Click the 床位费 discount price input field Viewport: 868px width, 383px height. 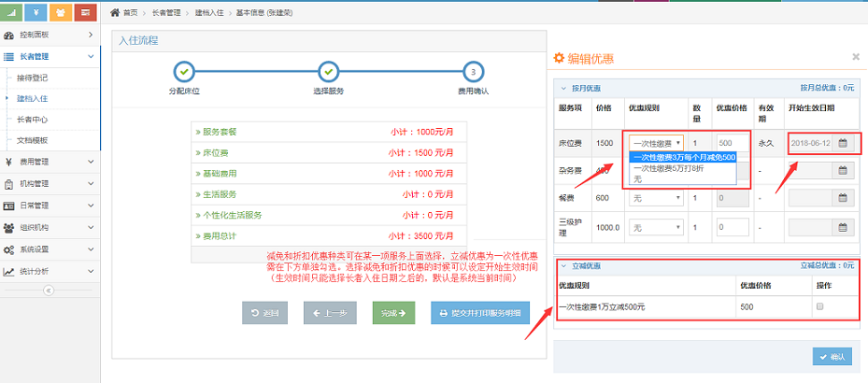(732, 143)
